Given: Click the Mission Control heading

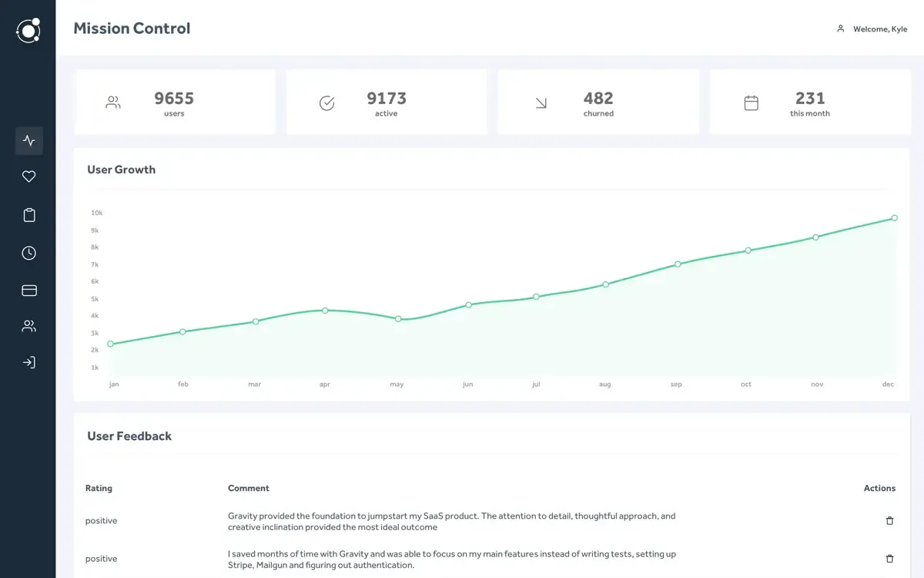Looking at the screenshot, I should (x=131, y=28).
